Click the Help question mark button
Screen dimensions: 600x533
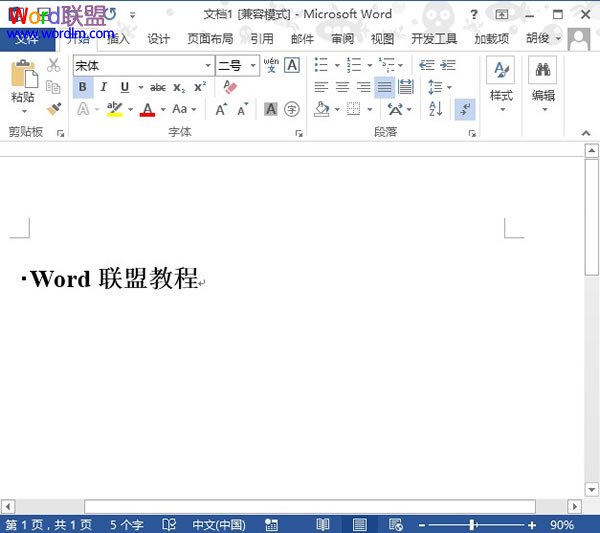click(x=474, y=15)
